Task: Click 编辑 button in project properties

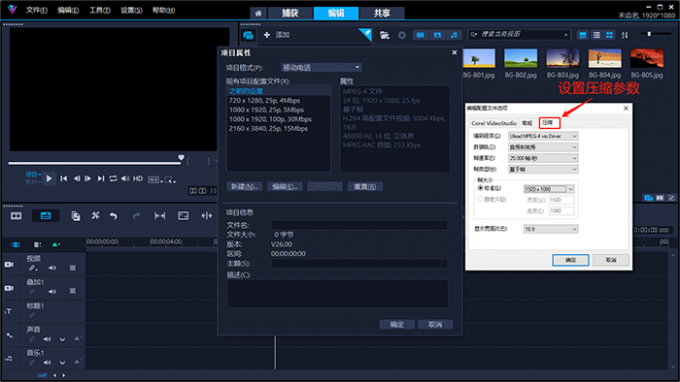Action: 284,186
